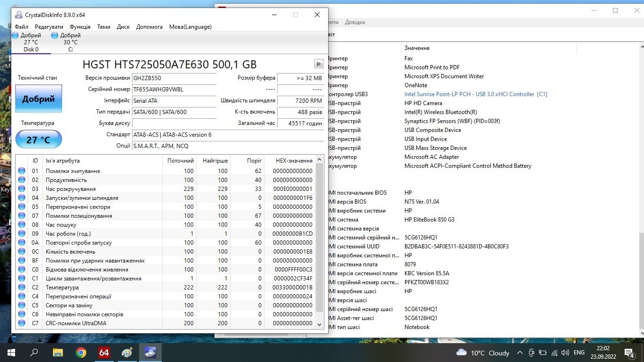The width and height of the screenshot is (644, 362).
Task: Click the Добрий health status button
Action: click(x=39, y=99)
